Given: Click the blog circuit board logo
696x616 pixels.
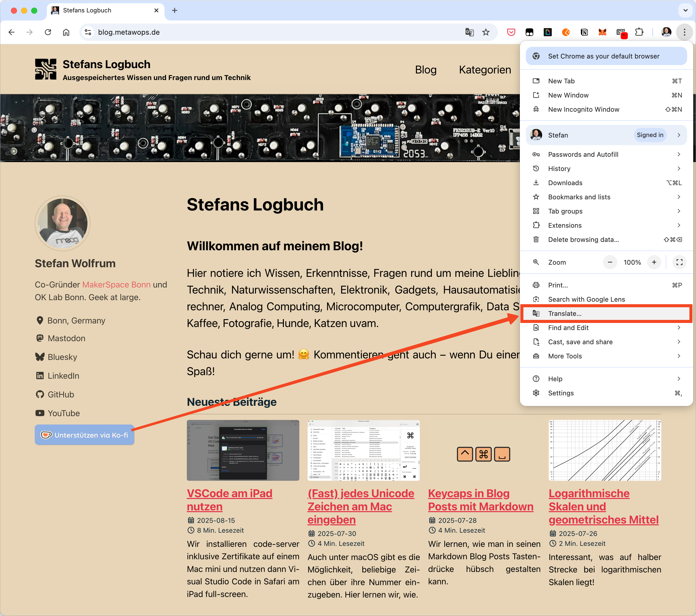Looking at the screenshot, I should 46,69.
